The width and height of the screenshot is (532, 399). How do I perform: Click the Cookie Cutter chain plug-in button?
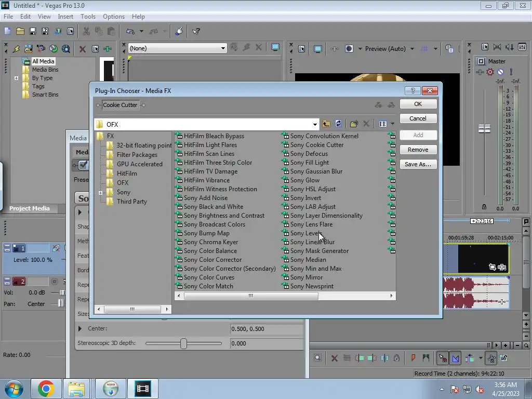coord(120,105)
